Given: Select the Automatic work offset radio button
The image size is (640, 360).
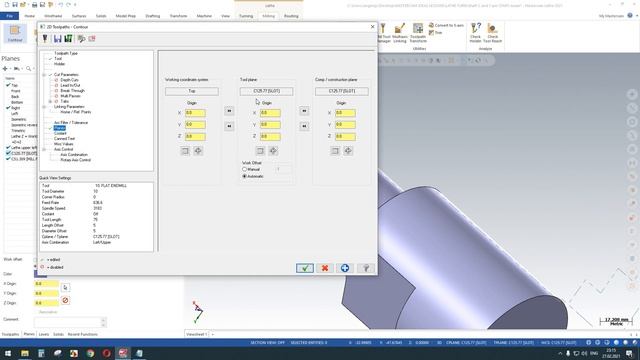Looking at the screenshot, I should coord(244,176).
